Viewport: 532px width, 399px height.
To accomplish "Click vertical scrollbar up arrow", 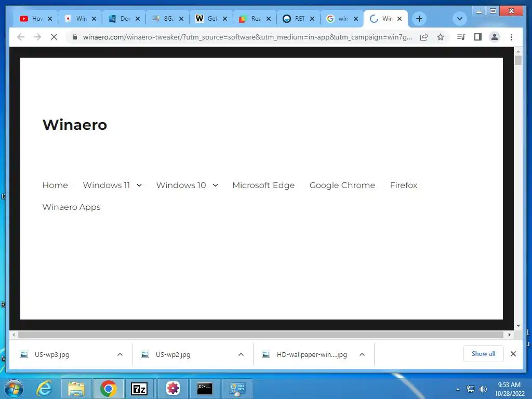I will click(x=518, y=51).
